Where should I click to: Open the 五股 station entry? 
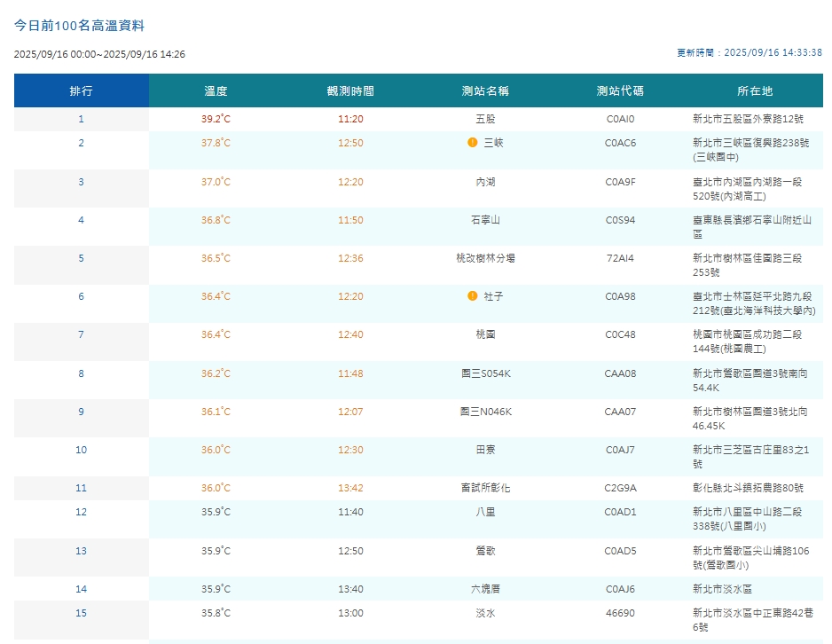485,119
